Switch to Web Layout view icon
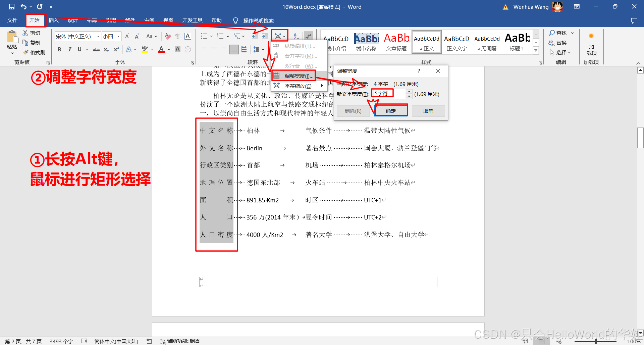The image size is (644, 345). tap(558, 341)
